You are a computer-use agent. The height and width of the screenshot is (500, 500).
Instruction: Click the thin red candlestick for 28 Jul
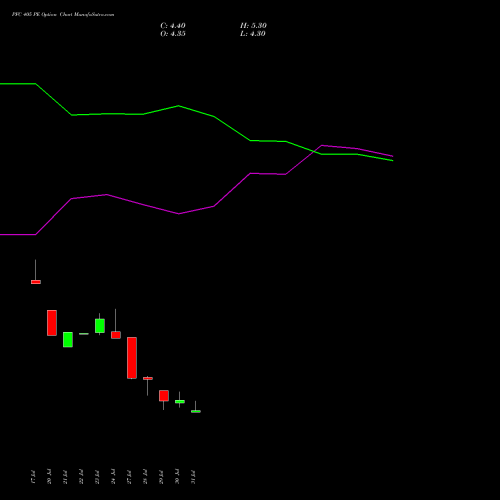(148, 378)
